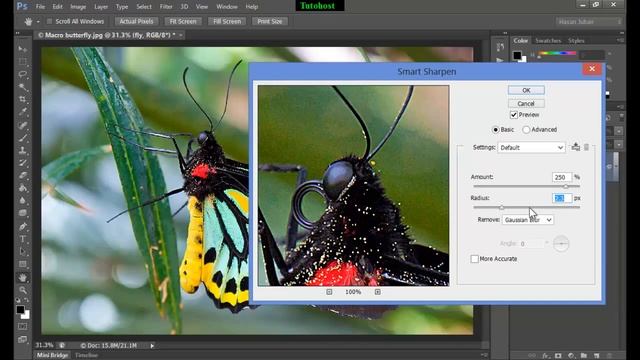The height and width of the screenshot is (360, 640).
Task: Open the Image menu
Action: tap(78, 7)
